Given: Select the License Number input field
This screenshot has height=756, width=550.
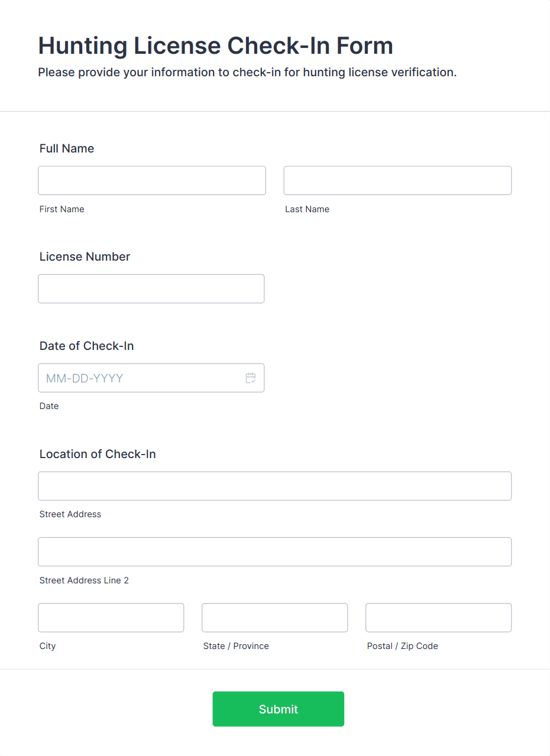Looking at the screenshot, I should point(151,288).
